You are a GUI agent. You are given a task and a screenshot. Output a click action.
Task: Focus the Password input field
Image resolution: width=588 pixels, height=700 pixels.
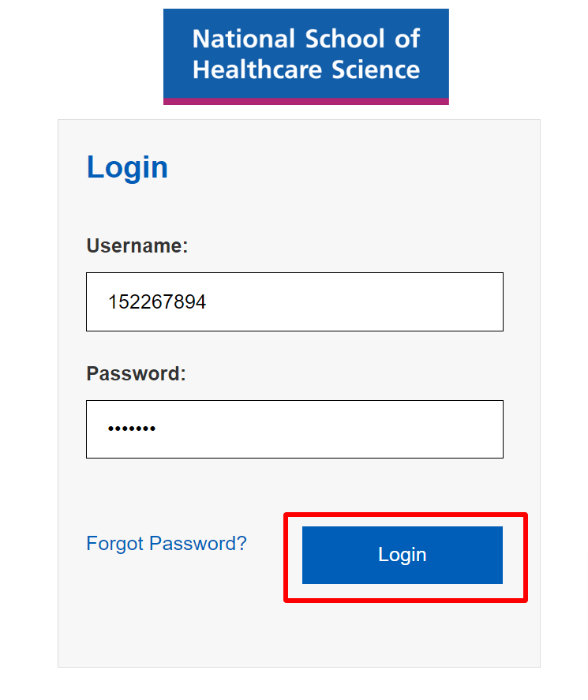point(294,429)
